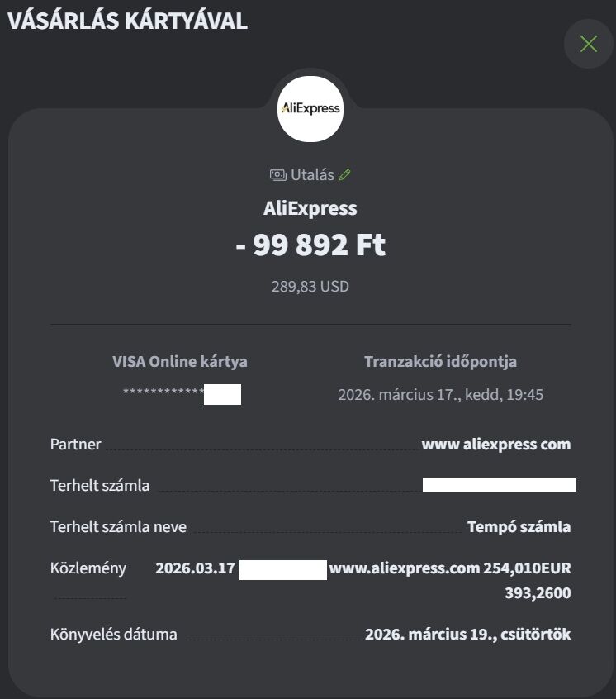Click the VISA Online kártya label
Image resolution: width=616 pixels, height=699 pixels.
[180, 361]
